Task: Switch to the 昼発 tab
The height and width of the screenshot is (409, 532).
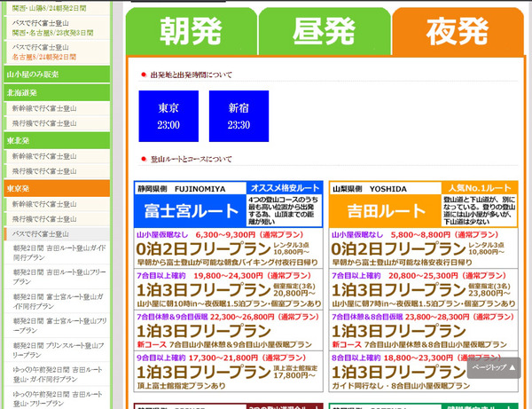Action: coord(325,31)
